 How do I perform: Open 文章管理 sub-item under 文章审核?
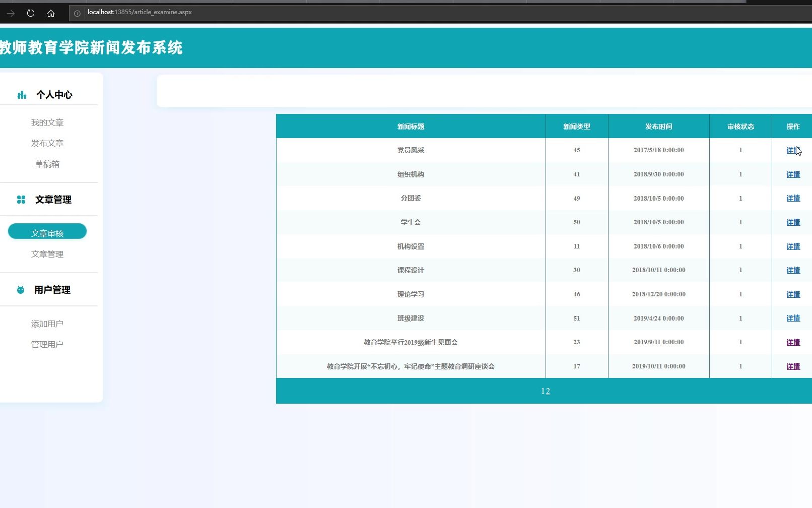pyautogui.click(x=47, y=254)
